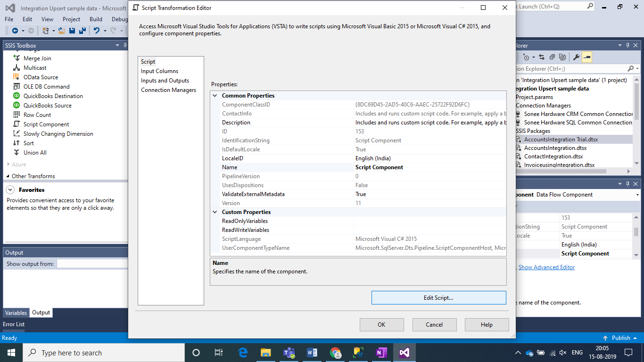This screenshot has height=362, width=644.
Task: Pin the SSIS Toolbox panel
Action: click(x=125, y=45)
